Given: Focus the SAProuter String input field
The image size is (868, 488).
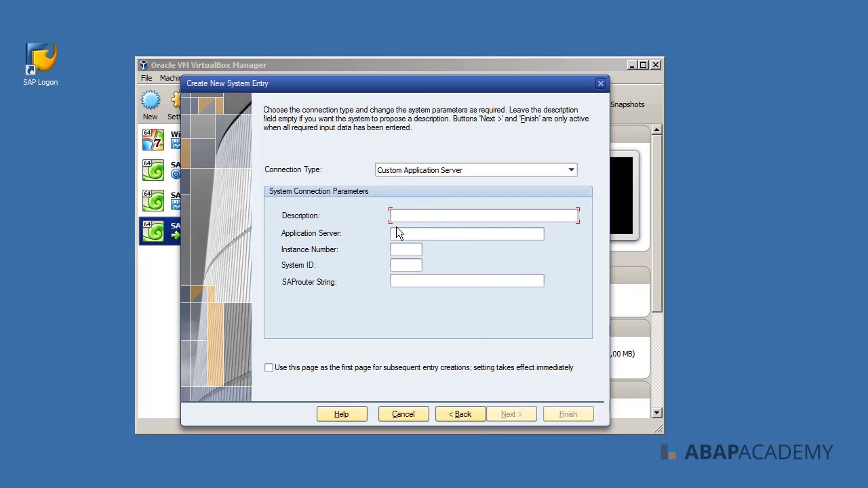Looking at the screenshot, I should 467,281.
